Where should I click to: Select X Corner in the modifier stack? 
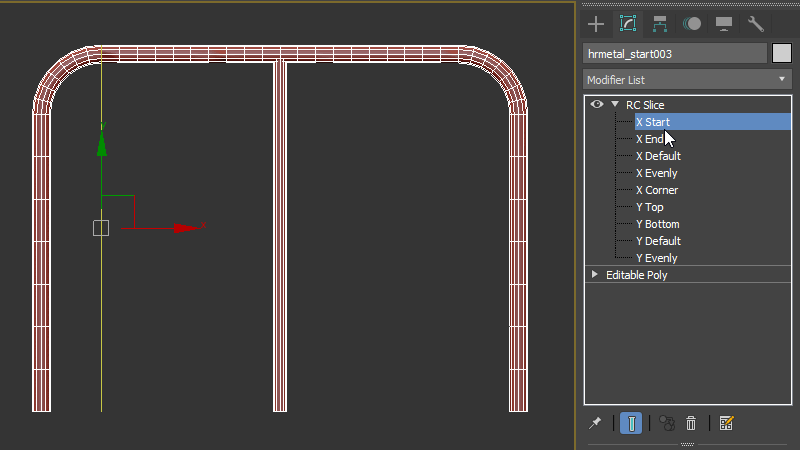656,190
